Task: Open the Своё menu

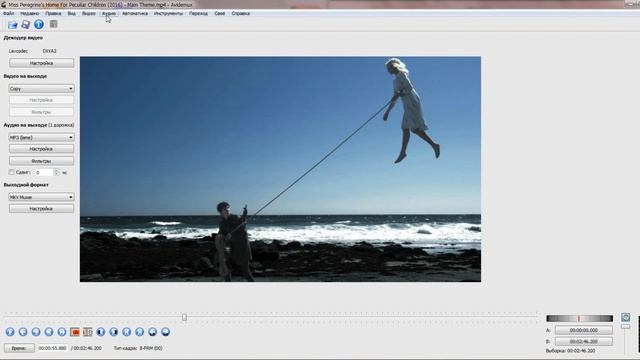Action: pos(220,13)
